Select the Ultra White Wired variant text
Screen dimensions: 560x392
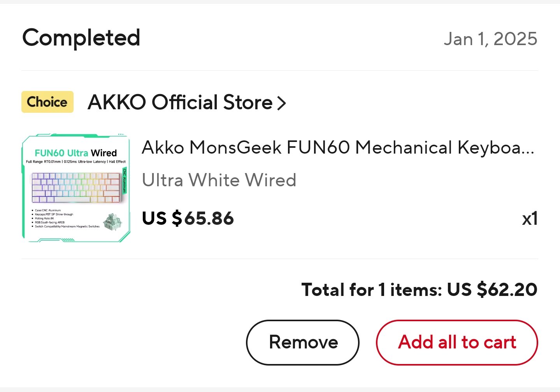pyautogui.click(x=219, y=180)
